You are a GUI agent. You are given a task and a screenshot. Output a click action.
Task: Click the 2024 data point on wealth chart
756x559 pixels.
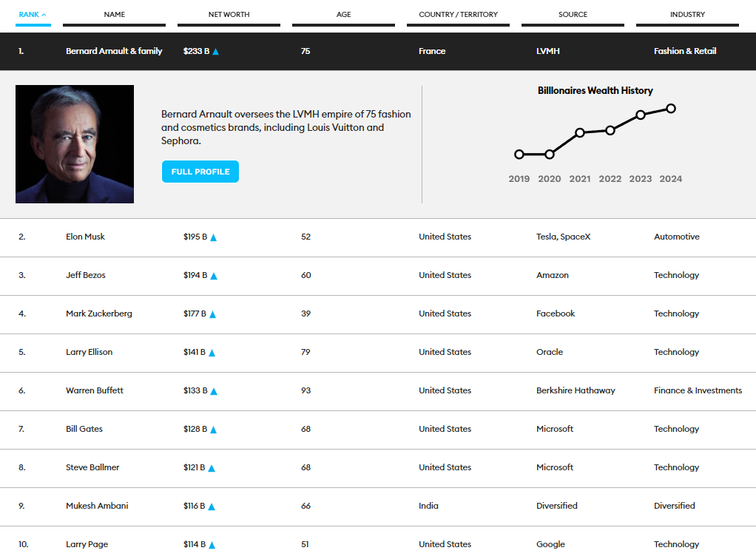tap(671, 109)
